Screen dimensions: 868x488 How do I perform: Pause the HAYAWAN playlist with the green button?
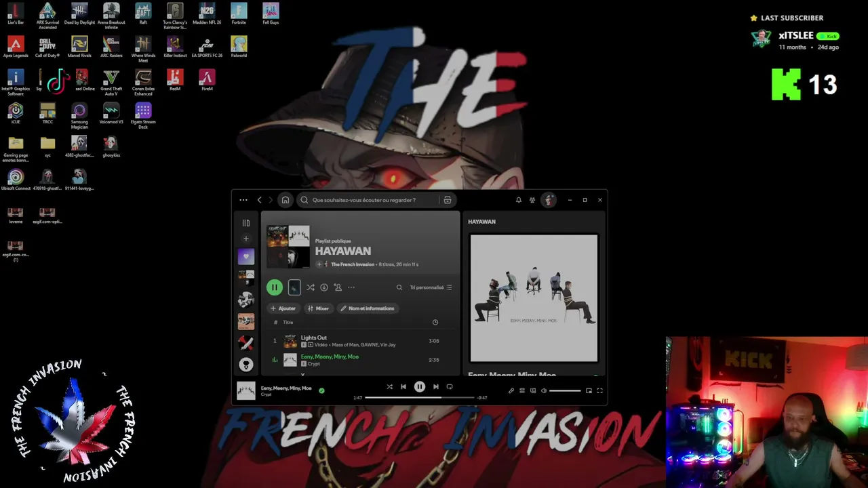pos(275,287)
